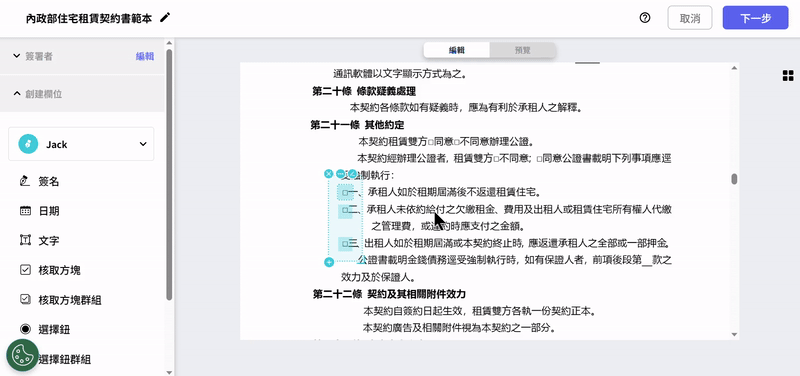Open the cookie settings round icon
The height and width of the screenshot is (376, 800).
pyautogui.click(x=22, y=355)
